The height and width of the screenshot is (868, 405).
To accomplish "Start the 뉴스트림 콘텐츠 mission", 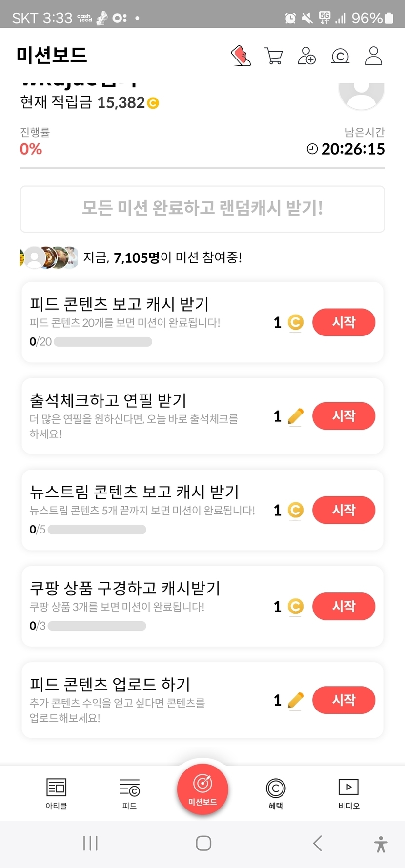I will [x=344, y=510].
